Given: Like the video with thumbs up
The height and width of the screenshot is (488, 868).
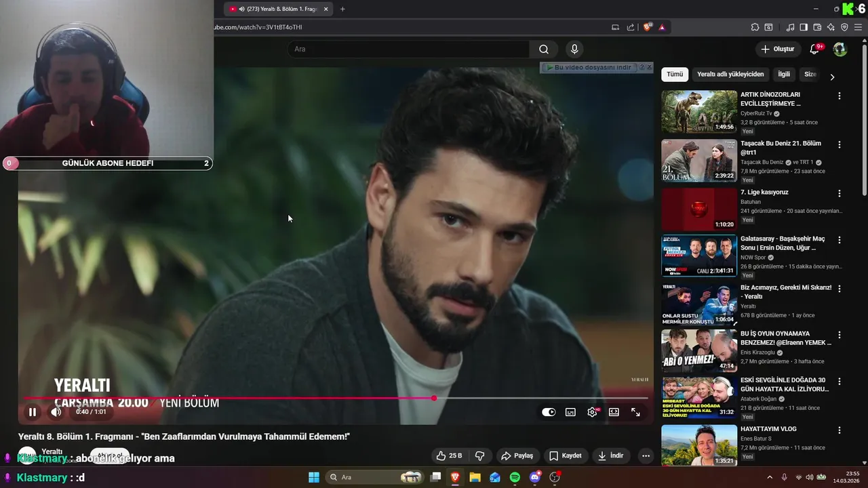Looking at the screenshot, I should coord(449,455).
